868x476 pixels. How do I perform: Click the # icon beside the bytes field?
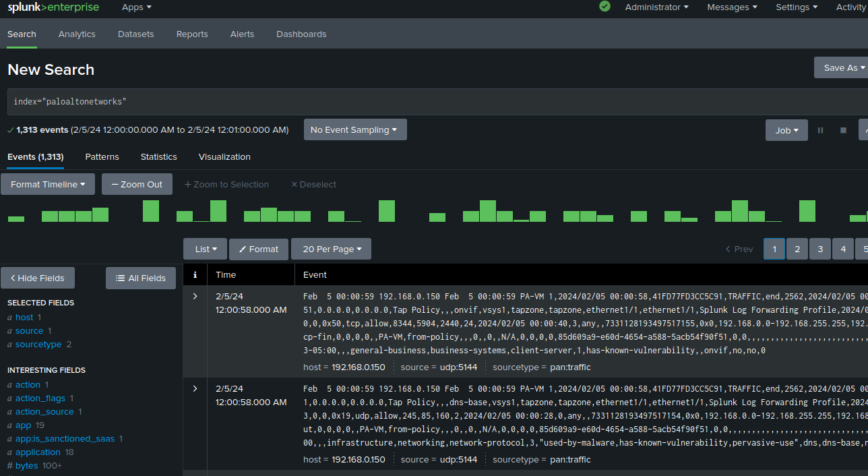(x=10, y=465)
